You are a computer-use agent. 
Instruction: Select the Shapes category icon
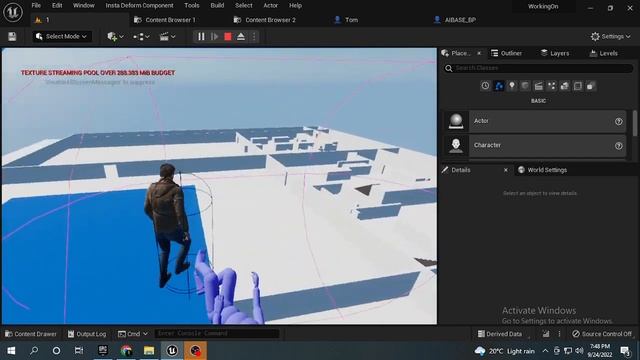coord(525,86)
